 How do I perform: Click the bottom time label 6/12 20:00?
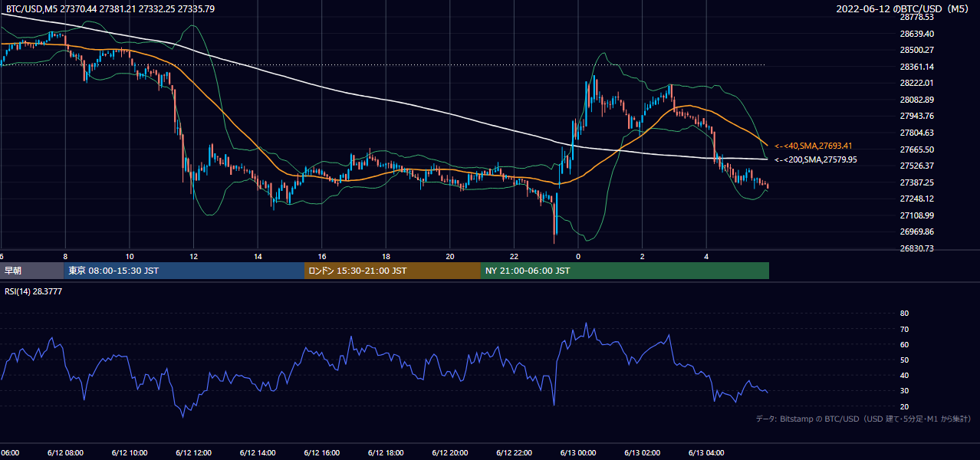[x=450, y=452]
